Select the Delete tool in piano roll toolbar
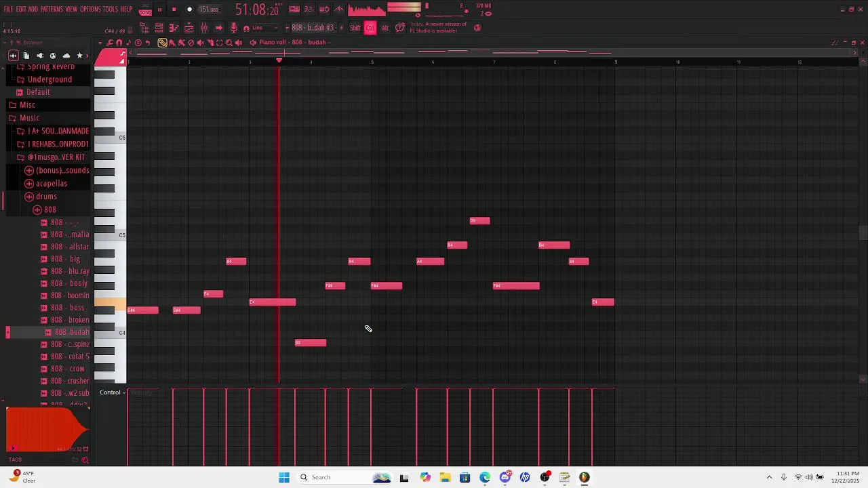Image resolution: width=868 pixels, height=488 pixels. (191, 43)
